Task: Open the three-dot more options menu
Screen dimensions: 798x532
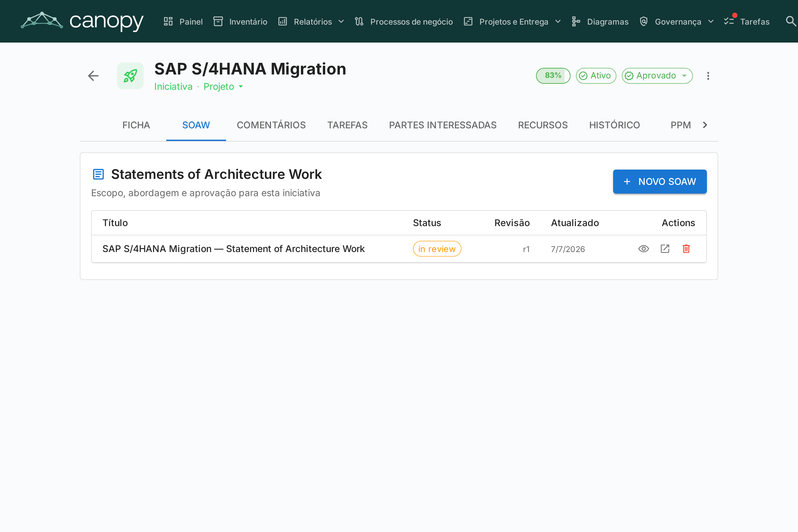Action: [x=708, y=76]
